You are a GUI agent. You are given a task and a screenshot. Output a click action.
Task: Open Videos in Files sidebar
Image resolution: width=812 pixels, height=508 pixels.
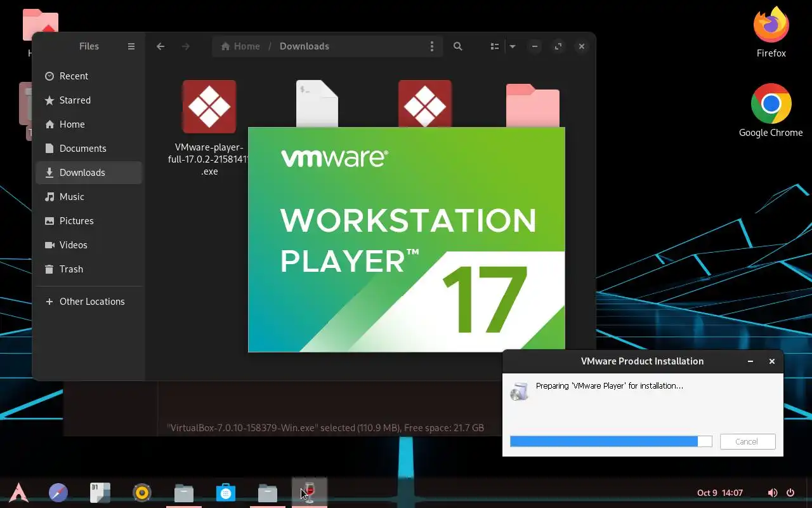[89, 245]
